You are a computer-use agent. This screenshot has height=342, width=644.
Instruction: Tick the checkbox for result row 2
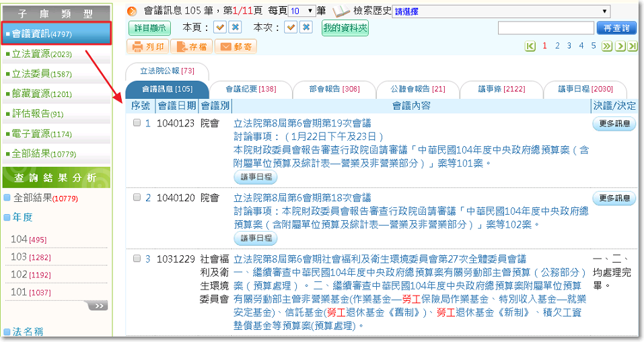pos(137,198)
